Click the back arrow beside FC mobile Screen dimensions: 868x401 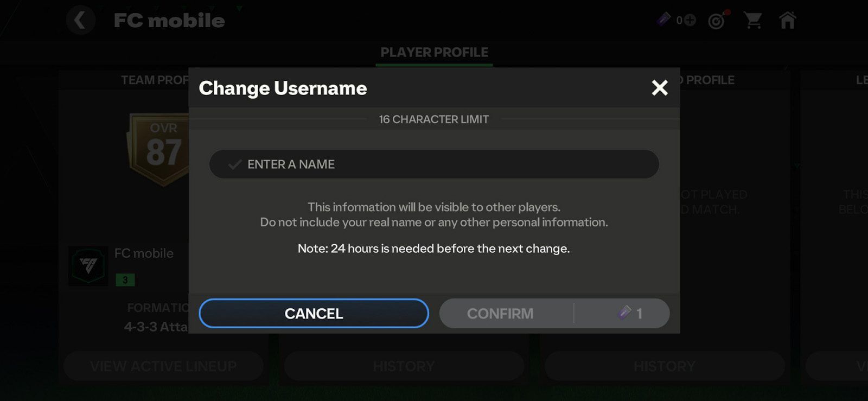(x=80, y=21)
